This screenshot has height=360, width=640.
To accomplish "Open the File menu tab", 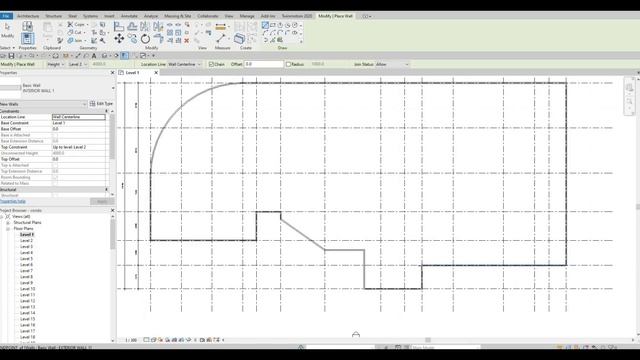I will 6,16.
